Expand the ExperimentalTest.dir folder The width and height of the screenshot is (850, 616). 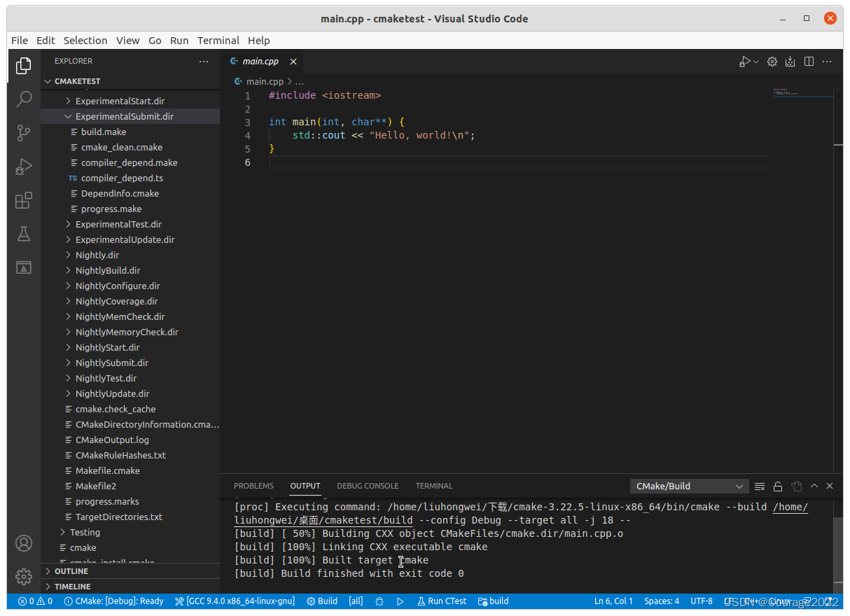pyautogui.click(x=130, y=225)
